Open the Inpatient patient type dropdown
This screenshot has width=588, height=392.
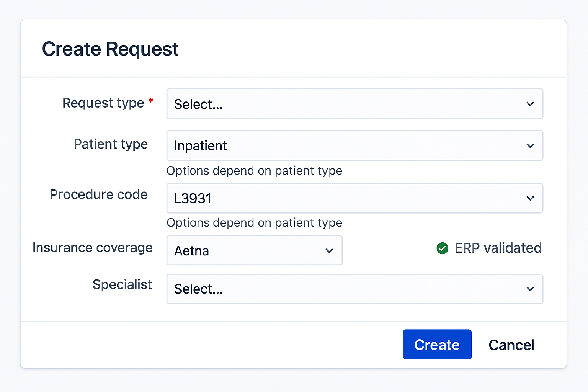345,145
